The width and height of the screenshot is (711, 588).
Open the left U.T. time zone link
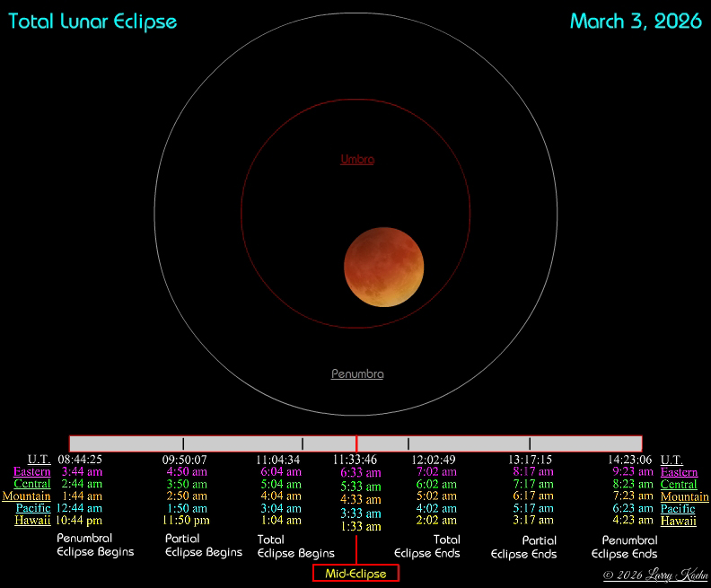(x=39, y=460)
